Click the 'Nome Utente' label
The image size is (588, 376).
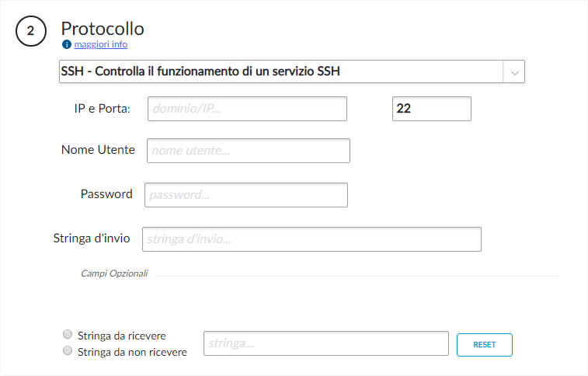point(98,150)
